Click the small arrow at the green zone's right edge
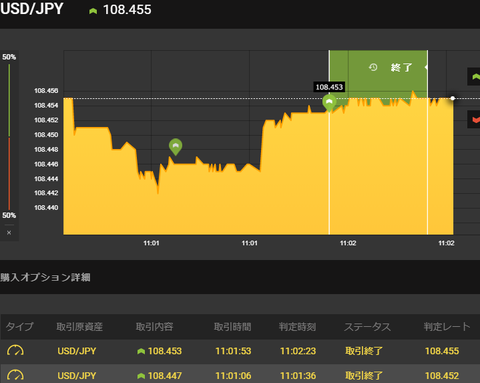Image resolution: width=480 pixels, height=383 pixels. (426, 67)
